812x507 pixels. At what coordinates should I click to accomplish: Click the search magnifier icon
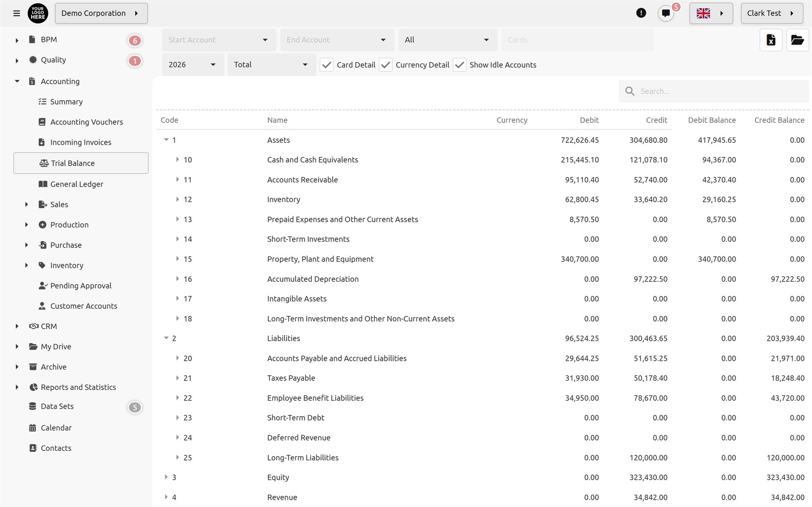pyautogui.click(x=630, y=91)
